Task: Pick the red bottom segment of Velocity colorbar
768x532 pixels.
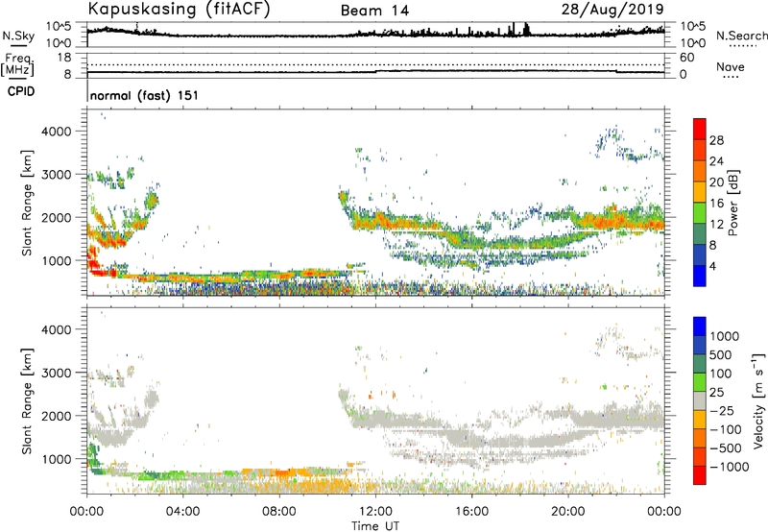Action: click(x=700, y=475)
